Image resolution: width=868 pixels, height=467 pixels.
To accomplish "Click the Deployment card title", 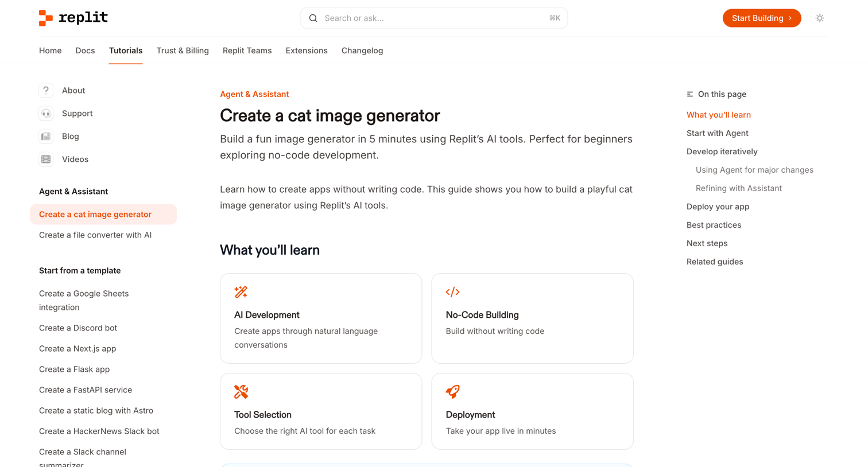I will (471, 415).
